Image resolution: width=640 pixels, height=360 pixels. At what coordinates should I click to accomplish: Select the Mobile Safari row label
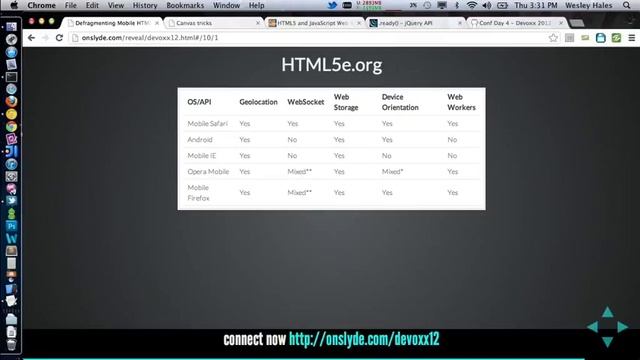pyautogui.click(x=207, y=123)
